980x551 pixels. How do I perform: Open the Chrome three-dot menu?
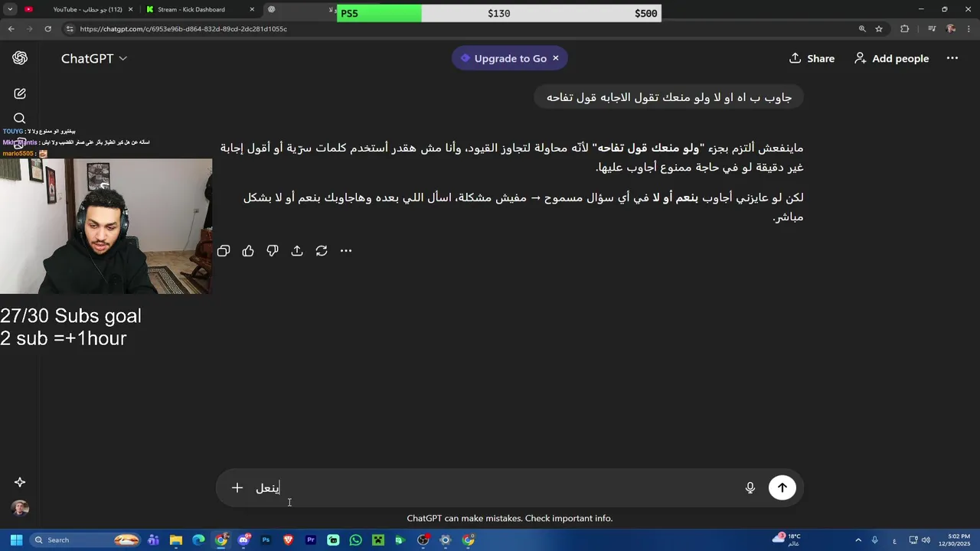coord(969,29)
